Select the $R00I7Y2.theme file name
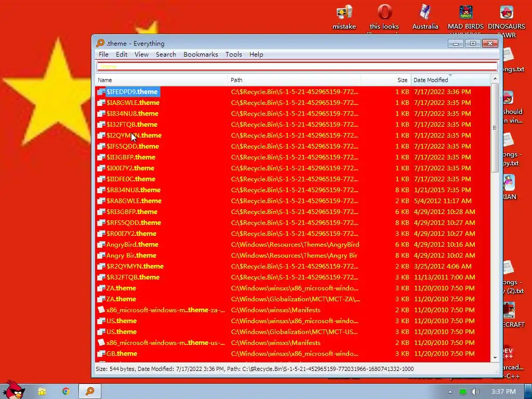532x399 pixels. point(131,233)
